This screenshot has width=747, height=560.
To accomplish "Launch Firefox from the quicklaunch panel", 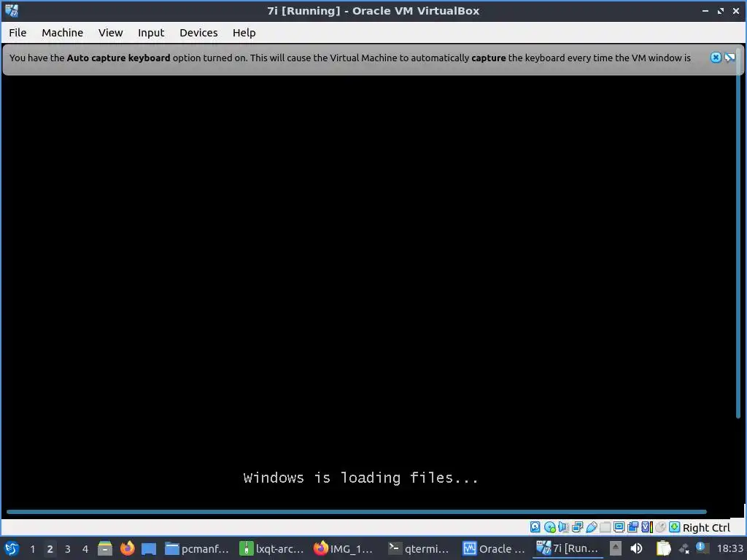I will pos(127,548).
